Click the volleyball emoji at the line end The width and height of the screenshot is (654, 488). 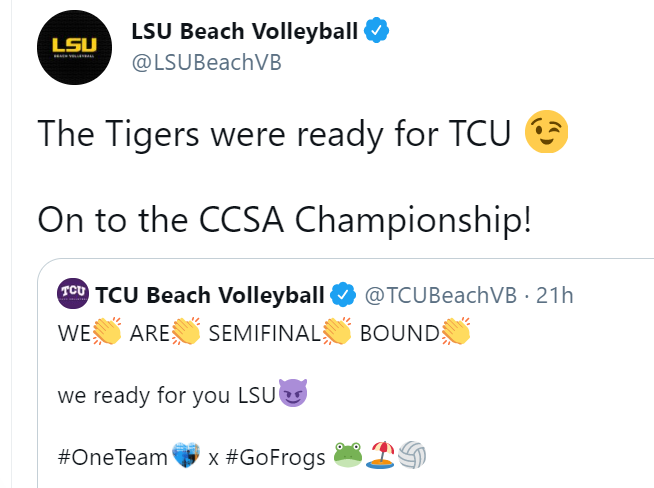tap(412, 457)
